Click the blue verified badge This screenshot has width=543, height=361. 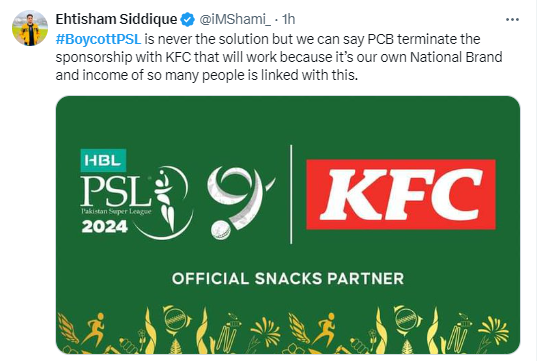(188, 19)
